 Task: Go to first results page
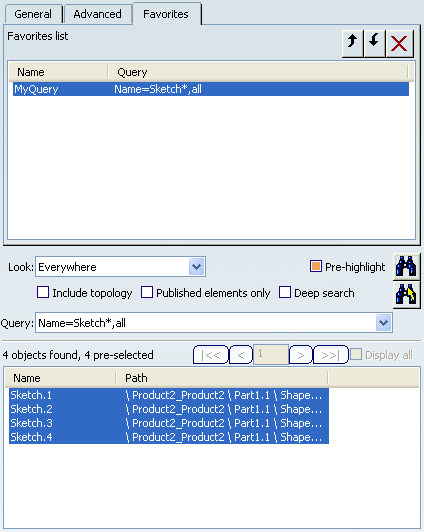coord(211,355)
